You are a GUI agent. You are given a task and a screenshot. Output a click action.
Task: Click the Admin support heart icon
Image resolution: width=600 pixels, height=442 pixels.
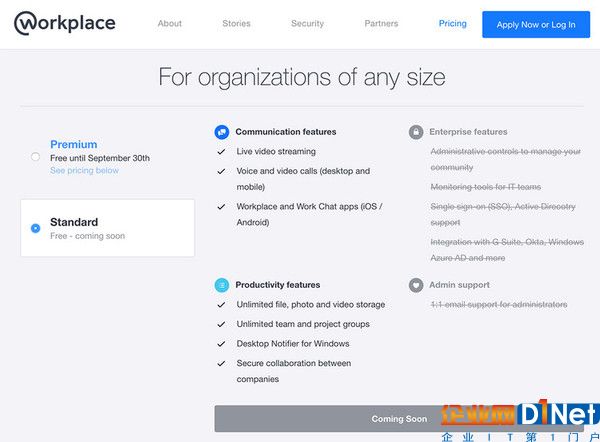point(416,285)
